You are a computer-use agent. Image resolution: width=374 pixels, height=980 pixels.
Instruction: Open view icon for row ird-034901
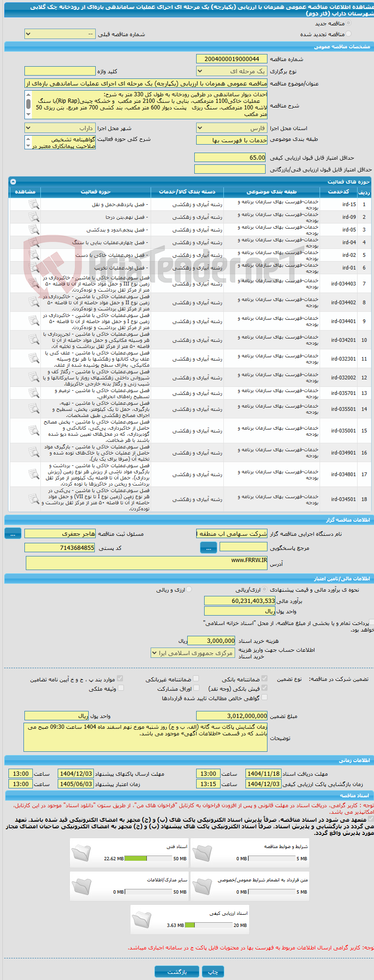pyautogui.click(x=33, y=453)
